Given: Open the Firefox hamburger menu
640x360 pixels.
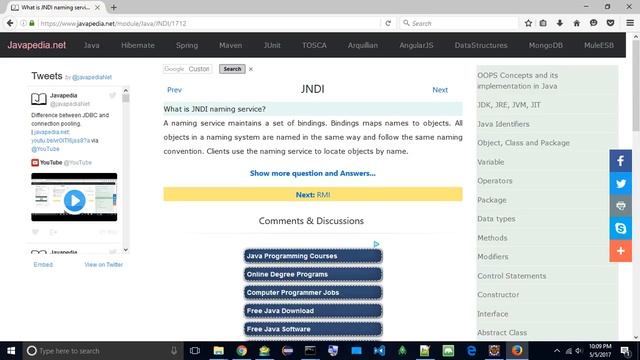Looking at the screenshot, I should (630, 23).
